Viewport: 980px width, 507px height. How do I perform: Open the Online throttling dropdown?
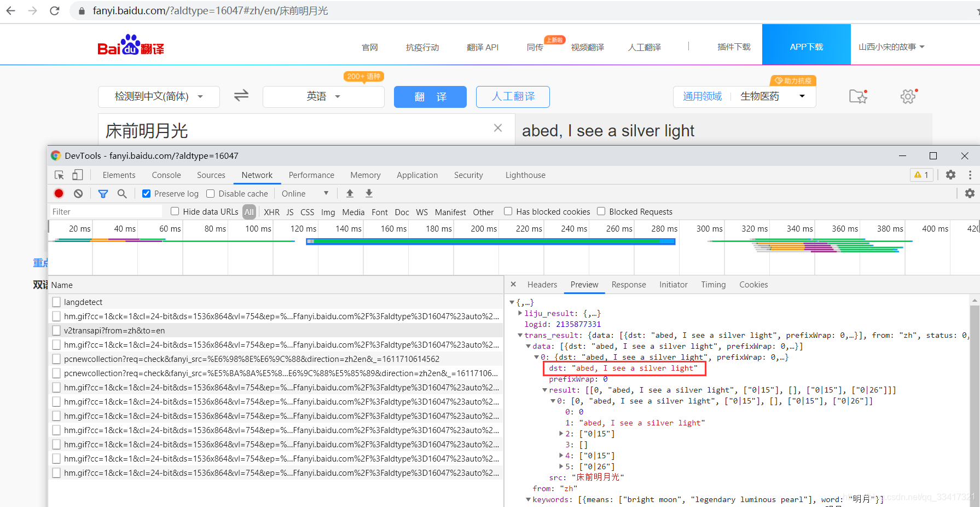305,193
